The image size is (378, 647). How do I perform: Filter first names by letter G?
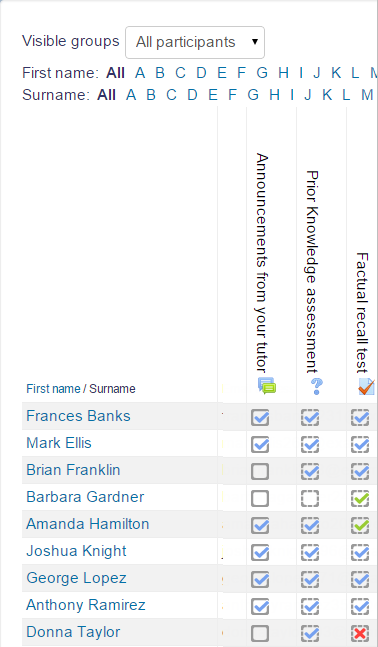[262, 73]
